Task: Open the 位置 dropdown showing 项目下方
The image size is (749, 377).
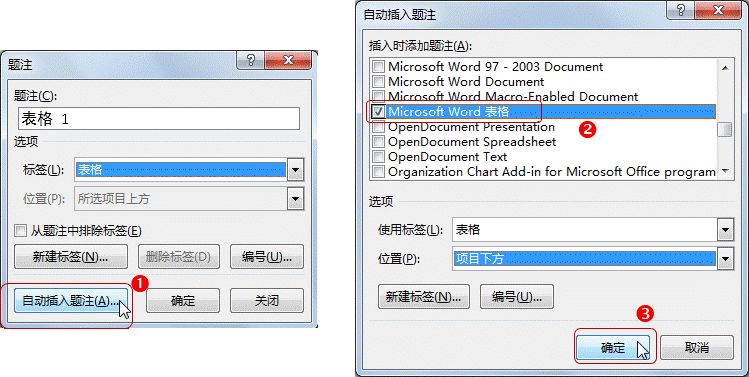Action: [x=726, y=259]
